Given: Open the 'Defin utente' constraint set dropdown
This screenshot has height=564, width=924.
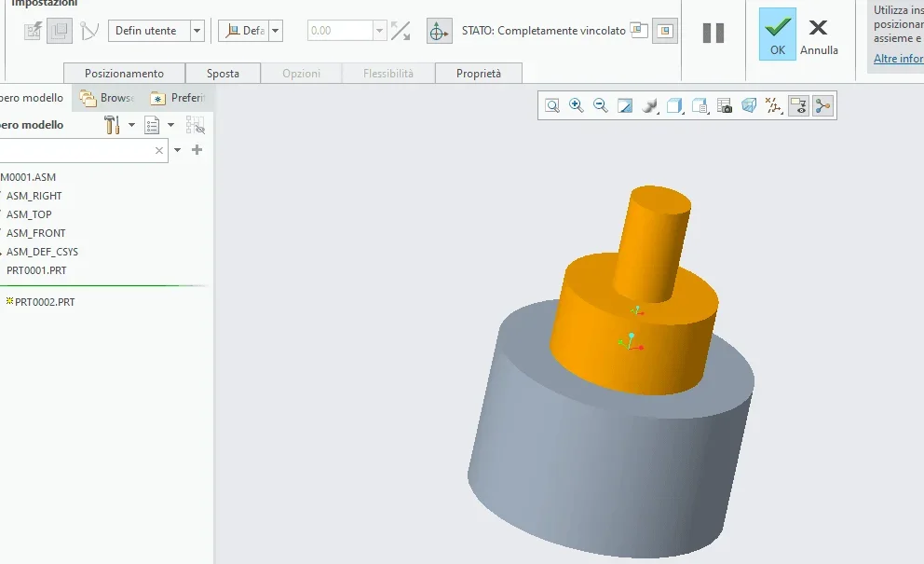Looking at the screenshot, I should pyautogui.click(x=197, y=31).
